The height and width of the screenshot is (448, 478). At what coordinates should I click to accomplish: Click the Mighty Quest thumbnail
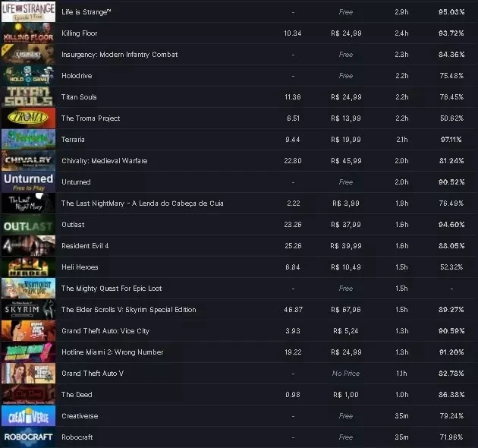(28, 288)
